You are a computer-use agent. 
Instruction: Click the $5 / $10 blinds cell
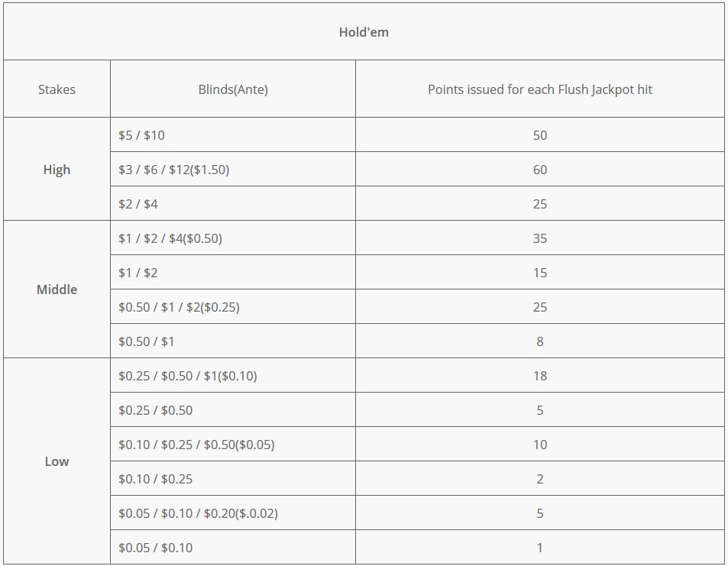[232, 134]
